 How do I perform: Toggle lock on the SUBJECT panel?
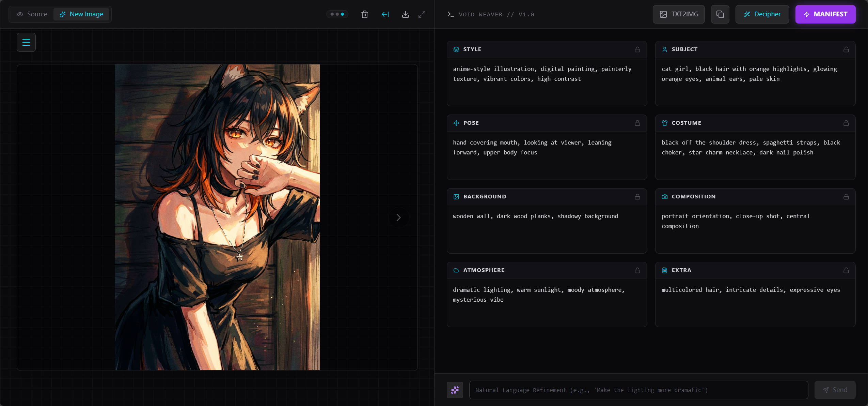(846, 49)
